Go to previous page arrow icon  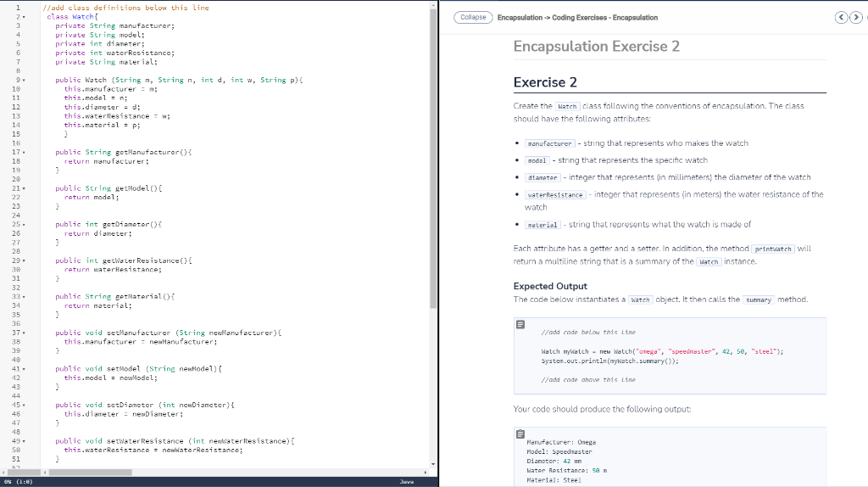pos(841,17)
